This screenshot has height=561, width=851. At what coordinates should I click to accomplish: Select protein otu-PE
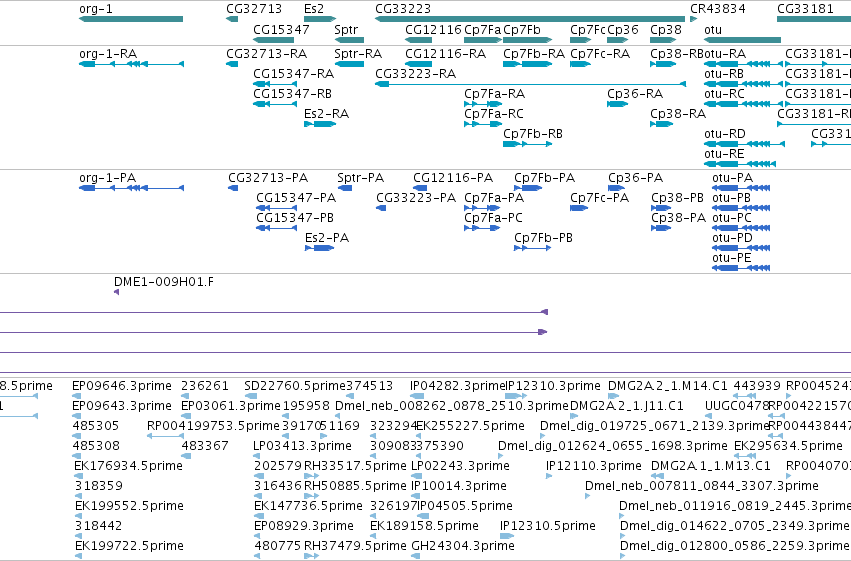[741, 269]
